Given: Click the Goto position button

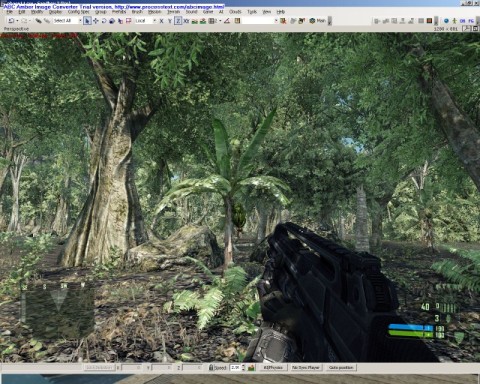Looking at the screenshot, I should (341, 367).
